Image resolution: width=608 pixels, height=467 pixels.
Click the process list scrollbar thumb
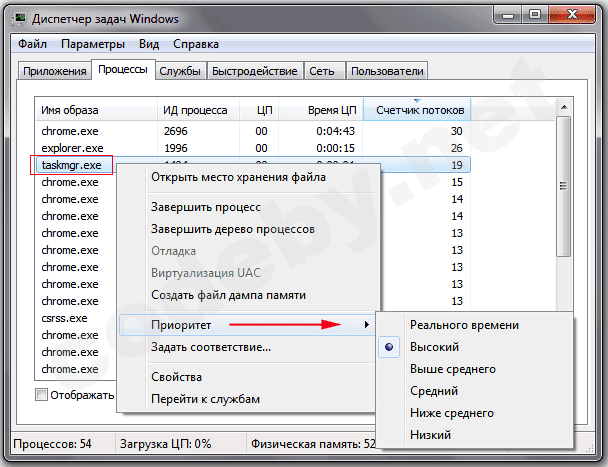(x=564, y=186)
